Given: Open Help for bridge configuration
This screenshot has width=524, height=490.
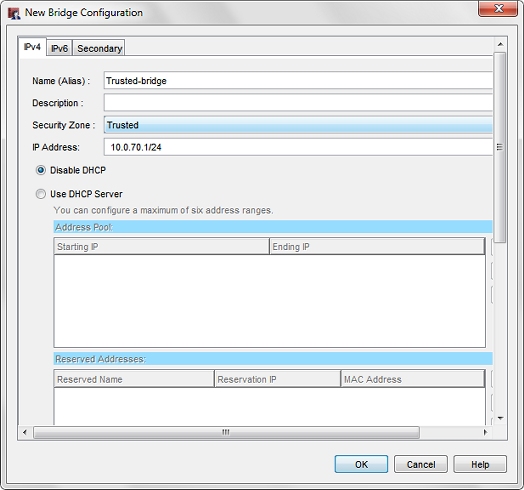Looking at the screenshot, I should (480, 464).
